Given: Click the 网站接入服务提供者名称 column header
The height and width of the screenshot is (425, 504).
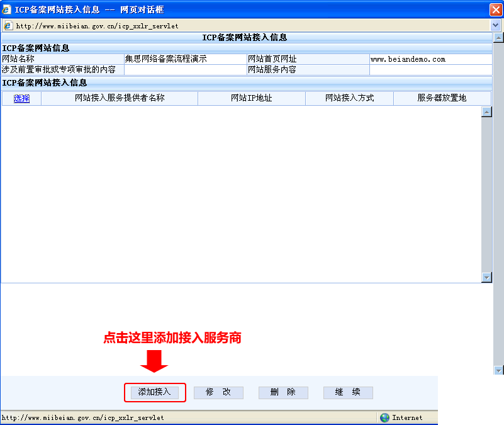Looking at the screenshot, I should [x=120, y=98].
